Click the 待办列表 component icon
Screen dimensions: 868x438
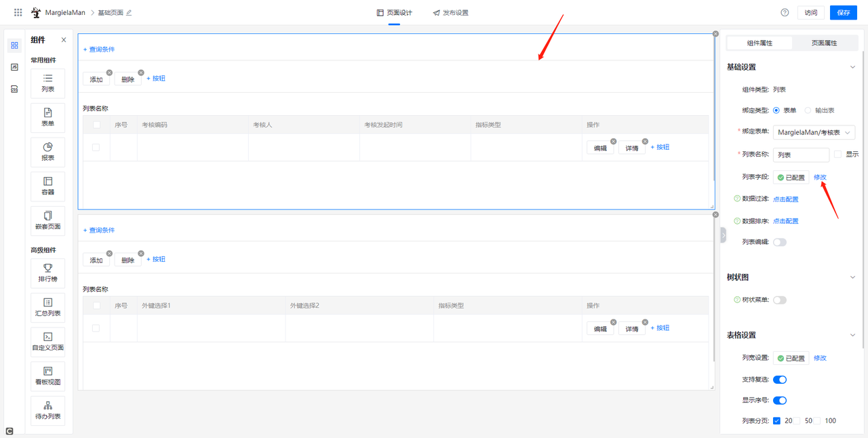click(47, 406)
